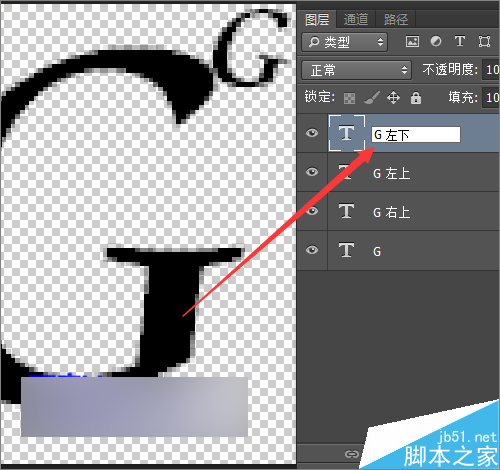
Task: Open the 正常 blend mode dropdown
Action: point(356,70)
